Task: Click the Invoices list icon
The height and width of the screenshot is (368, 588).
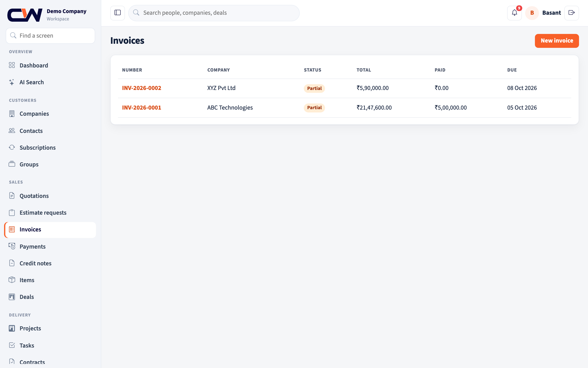Action: pos(12,229)
